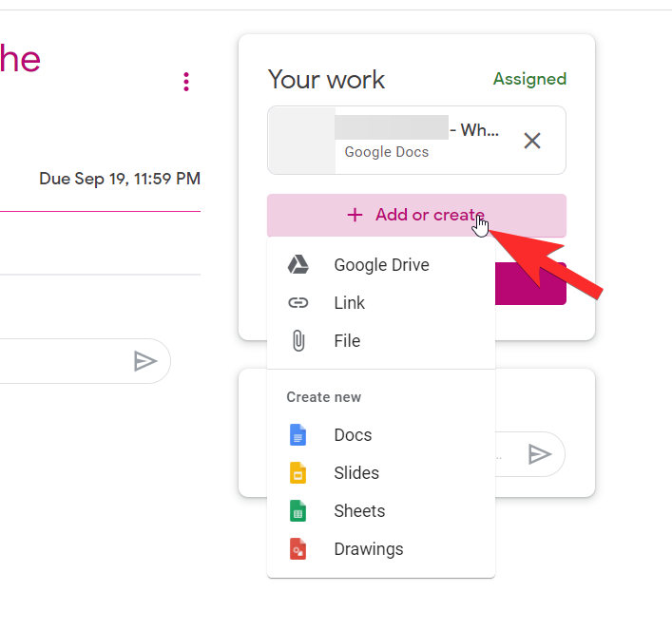Create a new Slides presentation

356,473
